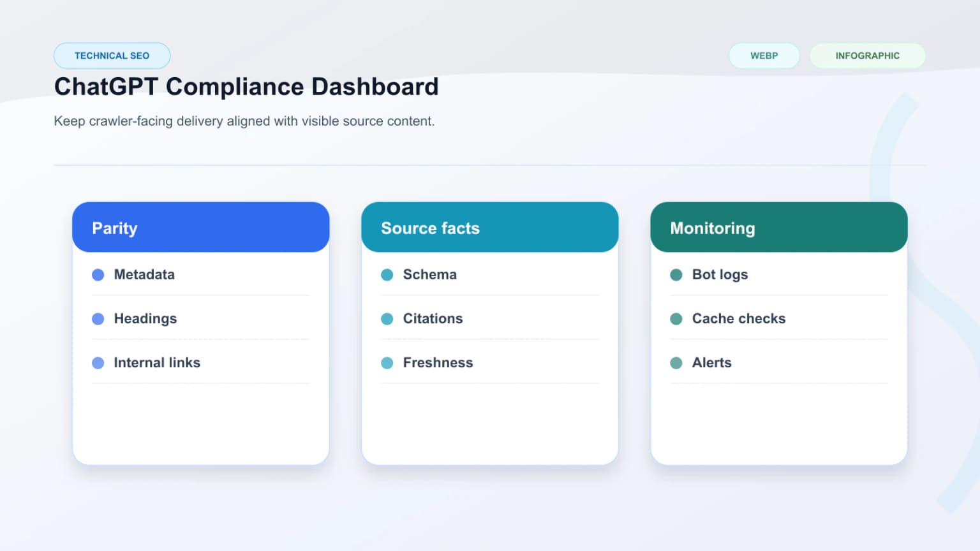Click the WEBP tag pill
Viewport: 980px width, 551px height.
pyautogui.click(x=764, y=55)
